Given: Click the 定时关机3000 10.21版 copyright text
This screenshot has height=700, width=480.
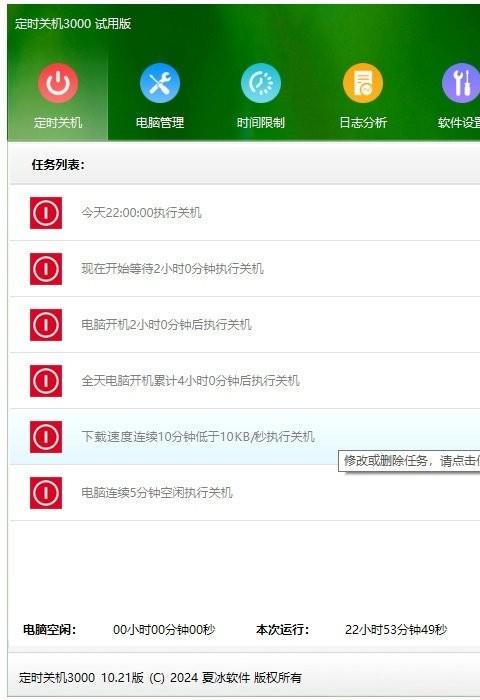Looking at the screenshot, I should click(x=160, y=678).
